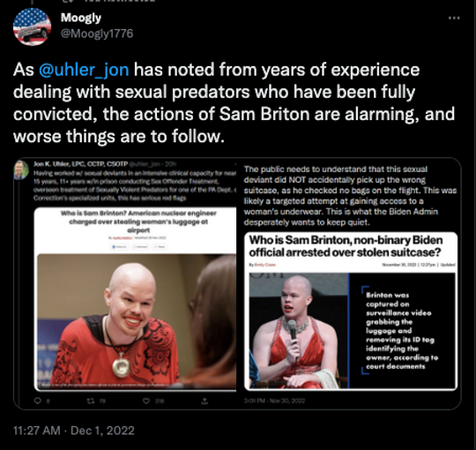Click the main tweet text body

click(x=234, y=102)
